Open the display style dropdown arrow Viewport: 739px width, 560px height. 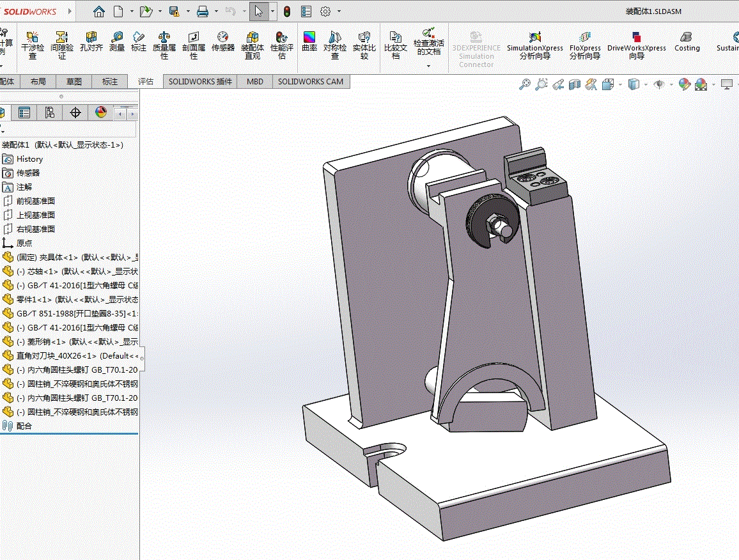(x=646, y=84)
